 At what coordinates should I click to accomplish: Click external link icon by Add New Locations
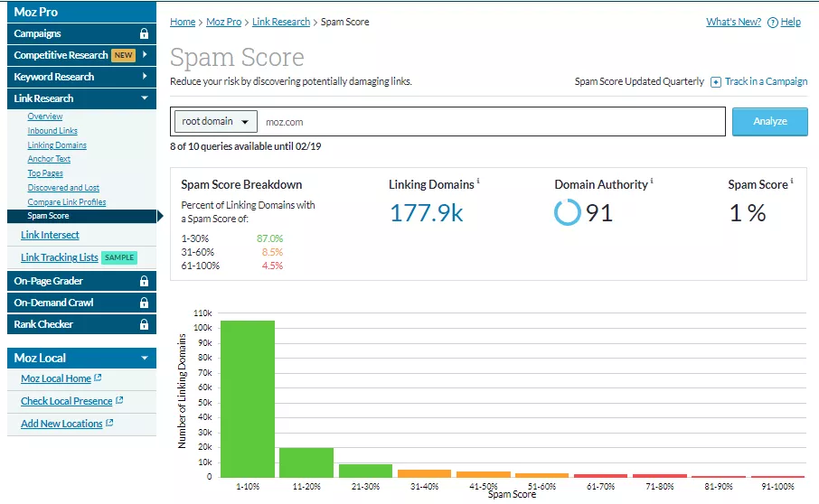click(x=109, y=423)
